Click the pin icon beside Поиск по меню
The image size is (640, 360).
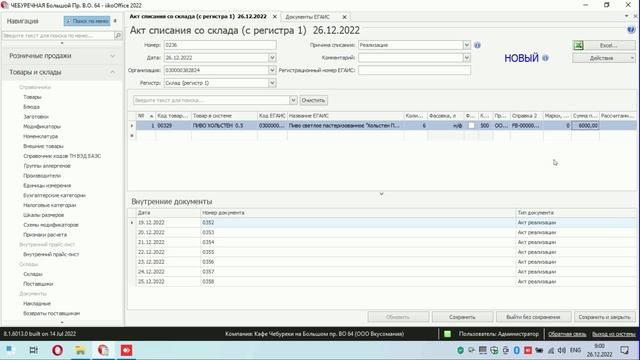click(x=115, y=21)
